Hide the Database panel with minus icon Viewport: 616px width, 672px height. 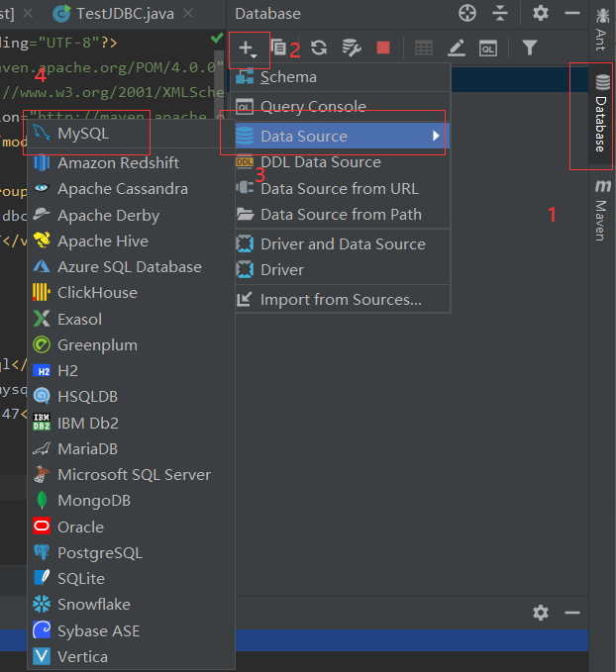572,13
